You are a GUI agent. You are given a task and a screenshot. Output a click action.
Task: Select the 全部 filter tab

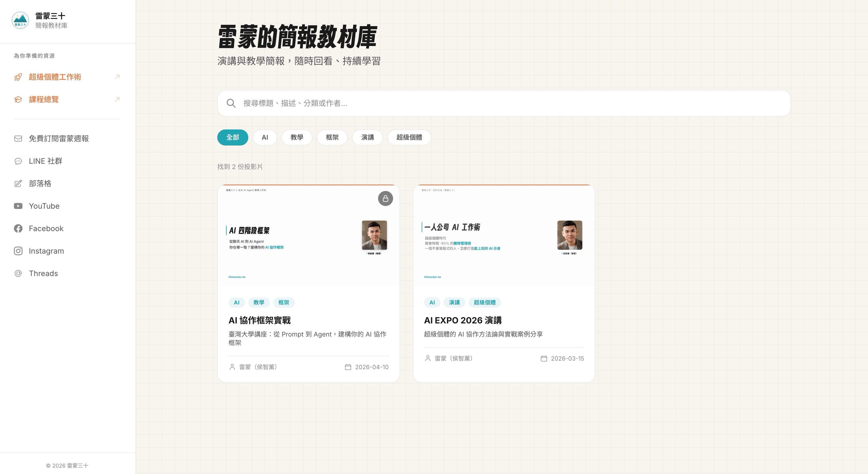point(233,137)
